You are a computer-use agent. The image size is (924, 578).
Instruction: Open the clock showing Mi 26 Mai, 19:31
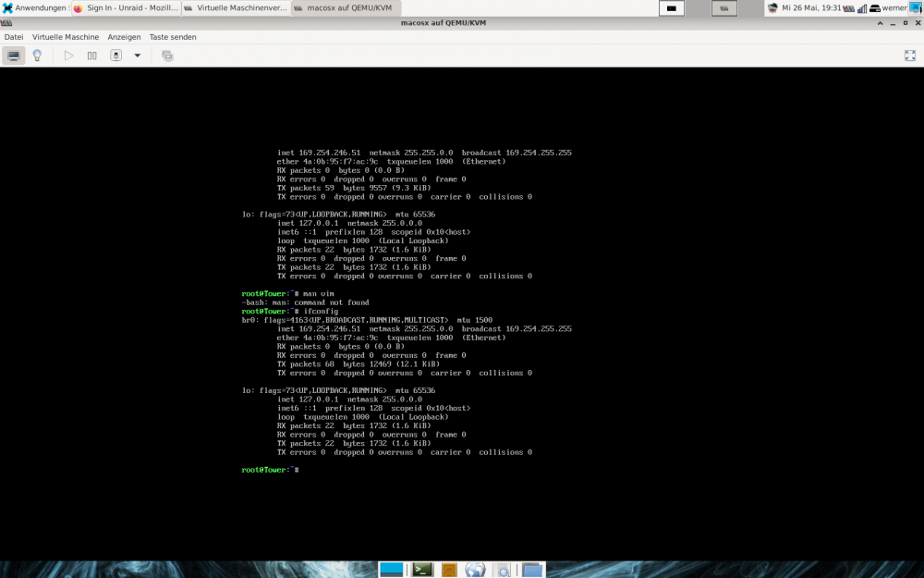tap(811, 7)
